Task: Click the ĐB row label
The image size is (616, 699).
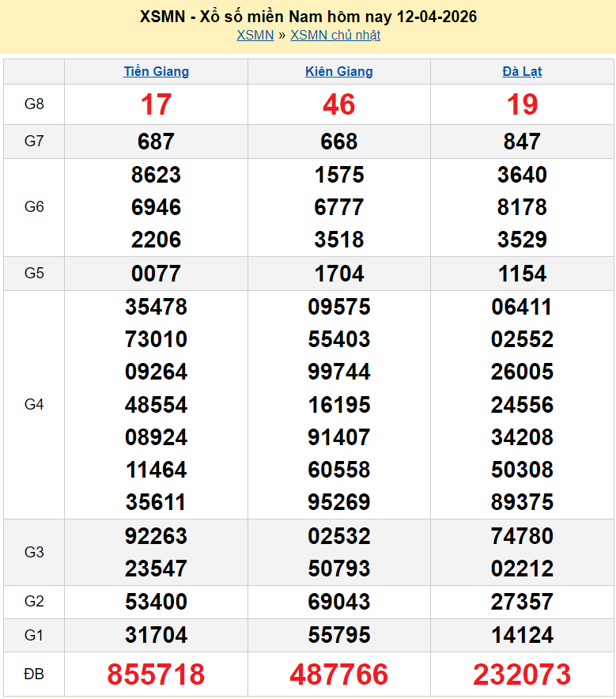Action: (x=34, y=674)
